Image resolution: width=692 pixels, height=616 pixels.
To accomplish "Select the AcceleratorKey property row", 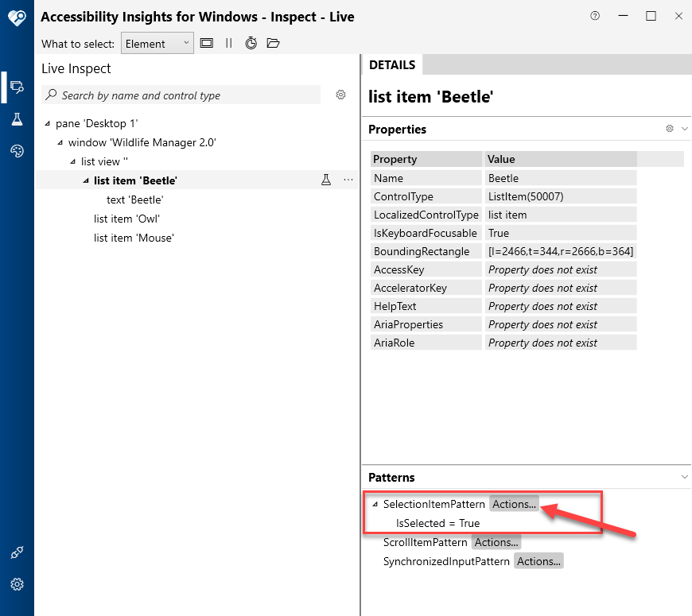I will (x=503, y=288).
